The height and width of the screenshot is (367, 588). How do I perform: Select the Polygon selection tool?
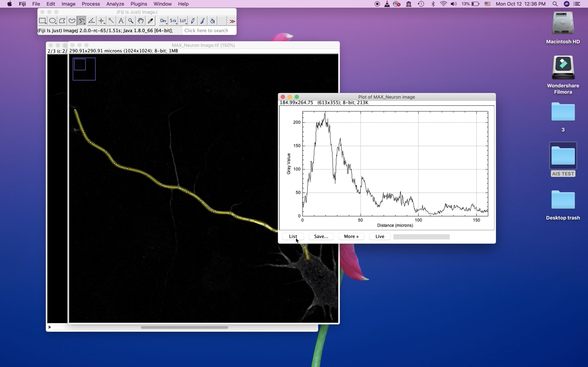tap(62, 21)
